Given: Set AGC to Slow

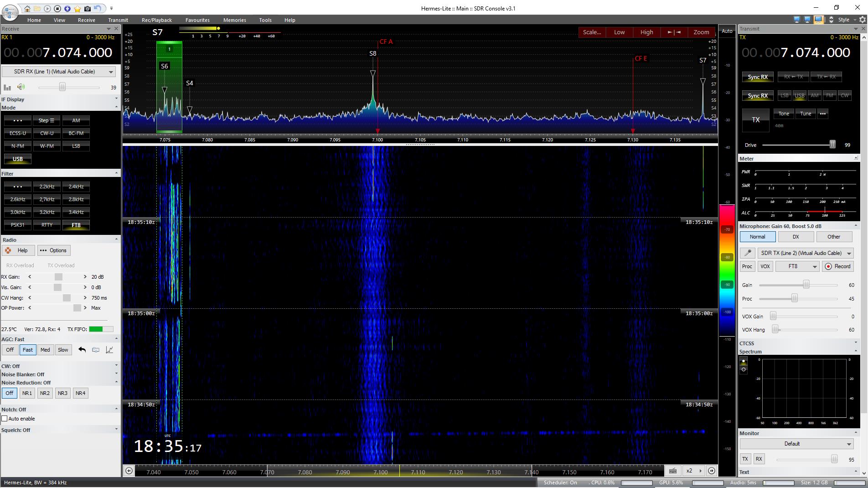Looking at the screenshot, I should [x=63, y=350].
